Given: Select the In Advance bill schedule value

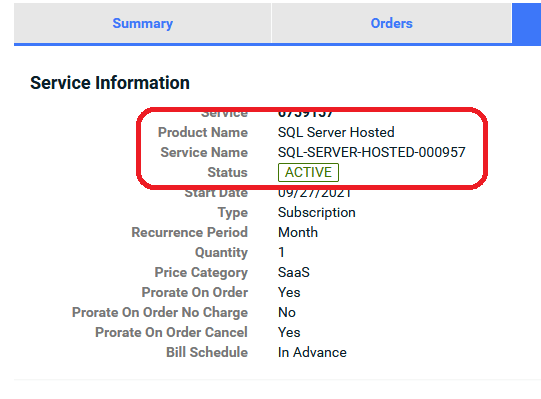Looking at the screenshot, I should tap(312, 352).
